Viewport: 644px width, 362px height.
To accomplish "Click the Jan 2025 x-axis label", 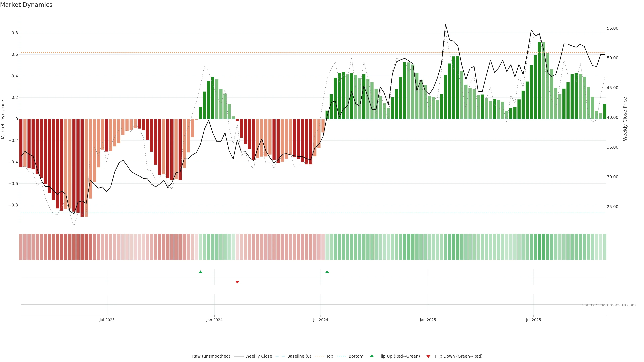I will click(x=428, y=320).
